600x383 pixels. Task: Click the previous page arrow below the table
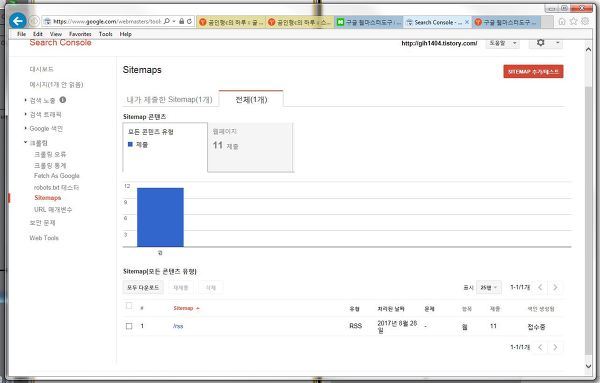point(540,347)
